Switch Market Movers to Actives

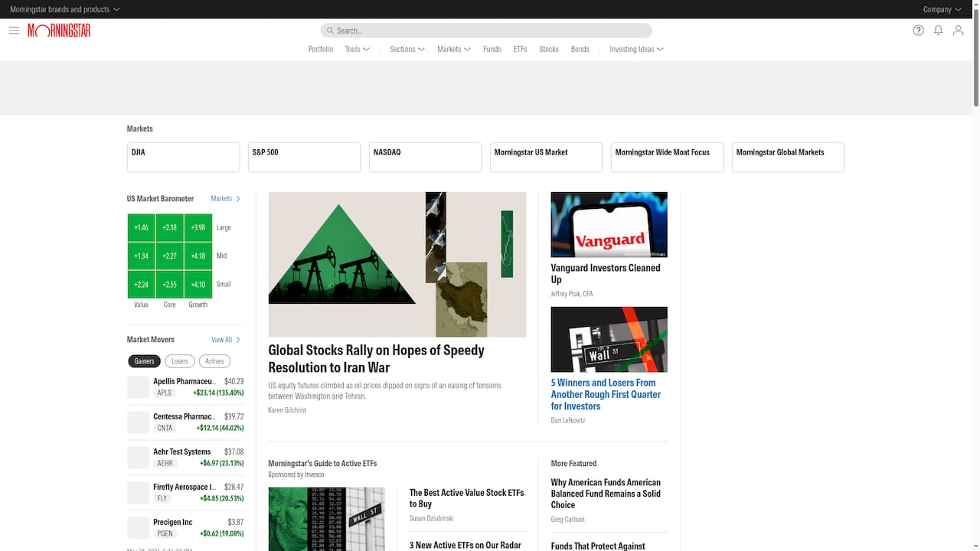pyautogui.click(x=214, y=361)
